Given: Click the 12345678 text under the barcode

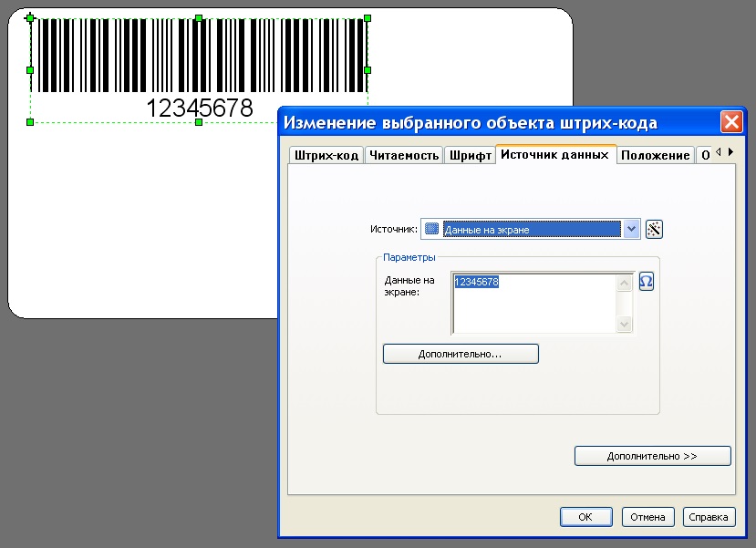Looking at the screenshot, I should tap(200, 108).
